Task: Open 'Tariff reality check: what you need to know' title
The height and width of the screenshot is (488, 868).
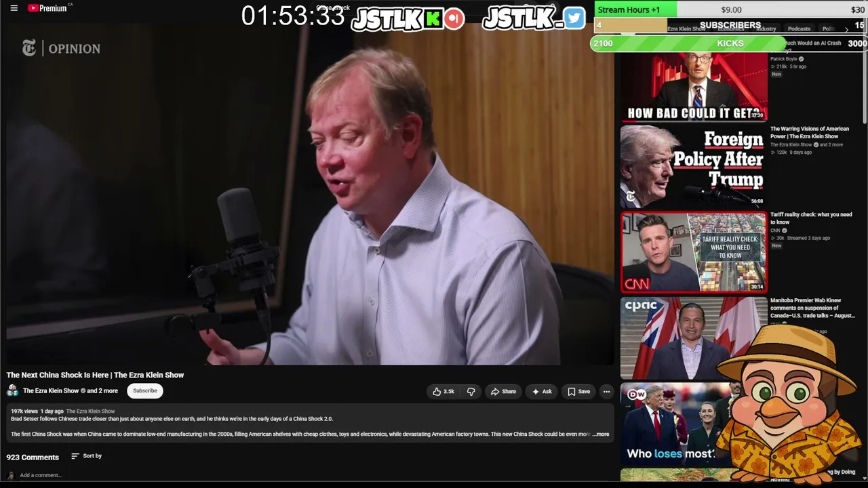Action: click(x=811, y=218)
